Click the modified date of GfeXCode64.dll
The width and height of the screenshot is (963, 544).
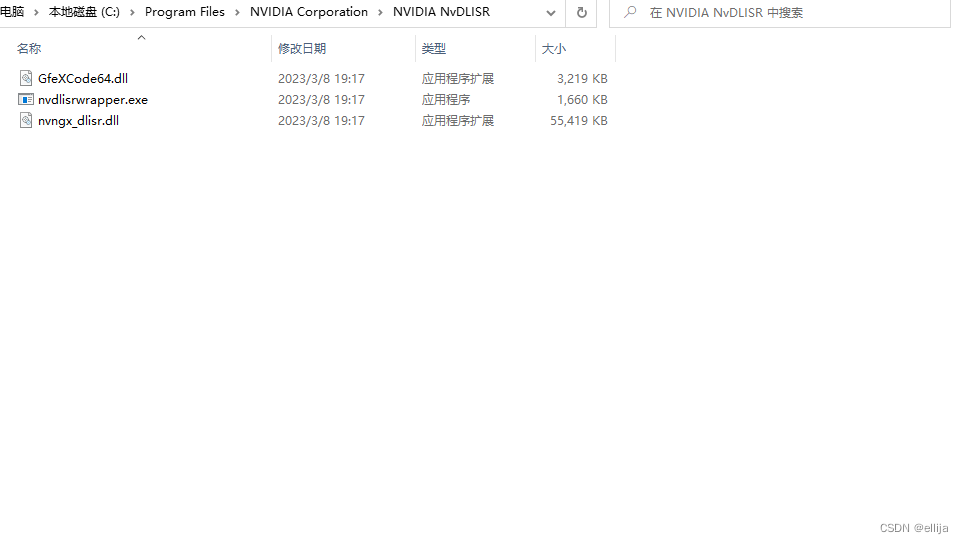pyautogui.click(x=321, y=79)
